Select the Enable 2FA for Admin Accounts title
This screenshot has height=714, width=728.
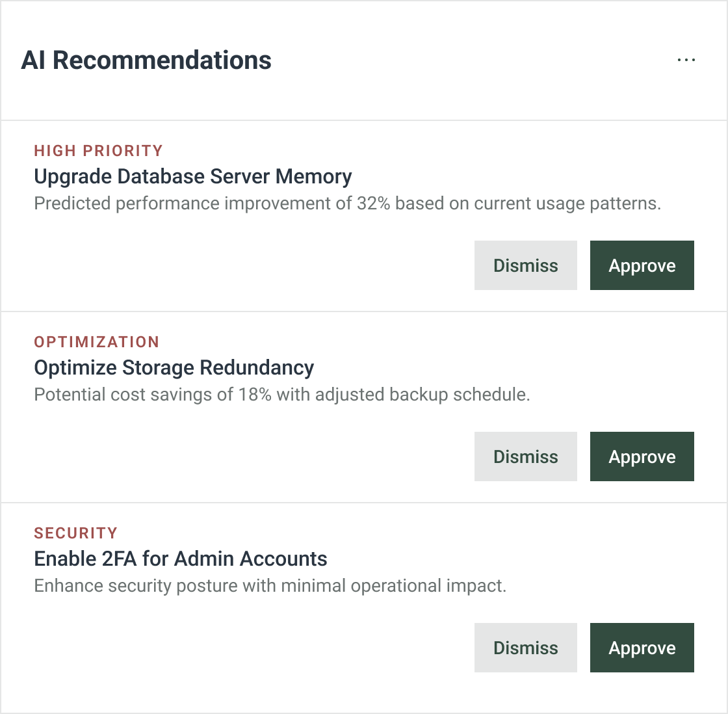[x=180, y=559]
